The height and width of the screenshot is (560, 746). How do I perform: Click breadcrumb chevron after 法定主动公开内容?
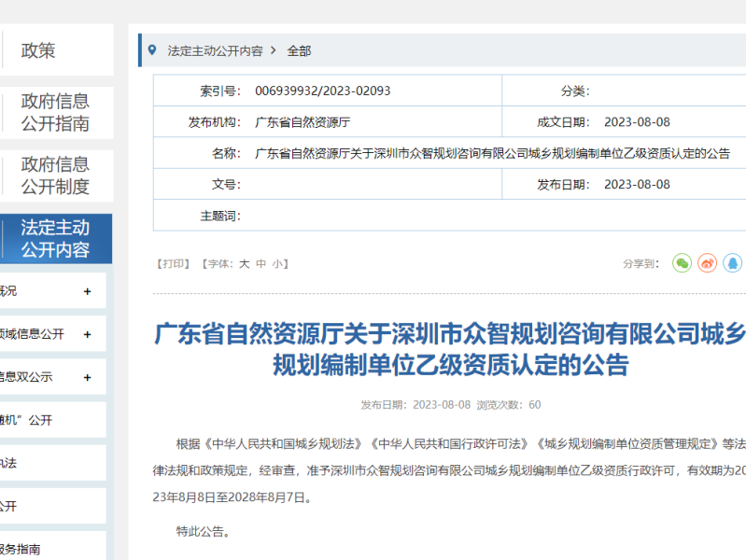pos(273,50)
